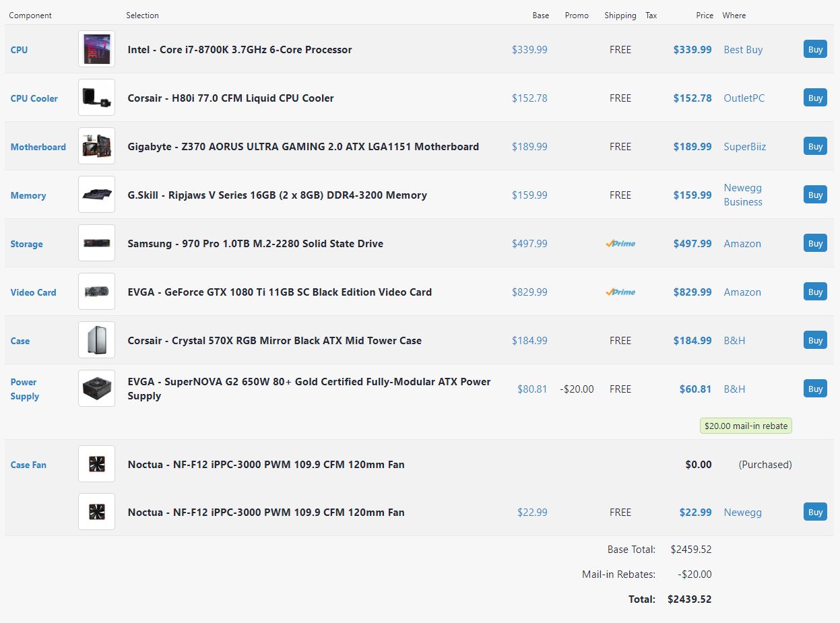Buy the Corsair Crystal 570X case

[x=815, y=340]
